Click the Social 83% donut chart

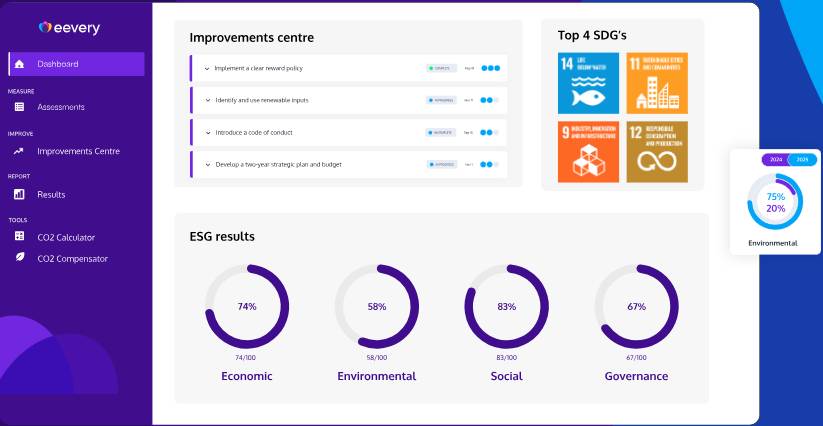click(507, 306)
